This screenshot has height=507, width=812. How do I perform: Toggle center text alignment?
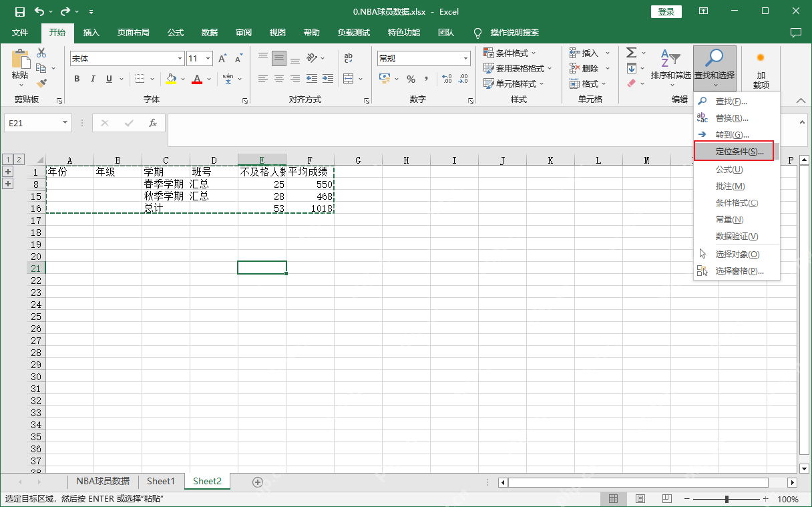point(279,79)
